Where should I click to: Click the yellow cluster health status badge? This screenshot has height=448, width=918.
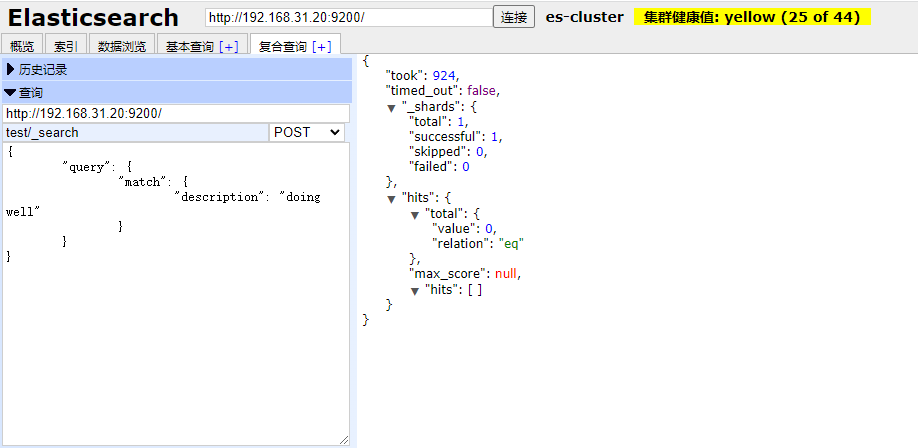click(x=752, y=17)
